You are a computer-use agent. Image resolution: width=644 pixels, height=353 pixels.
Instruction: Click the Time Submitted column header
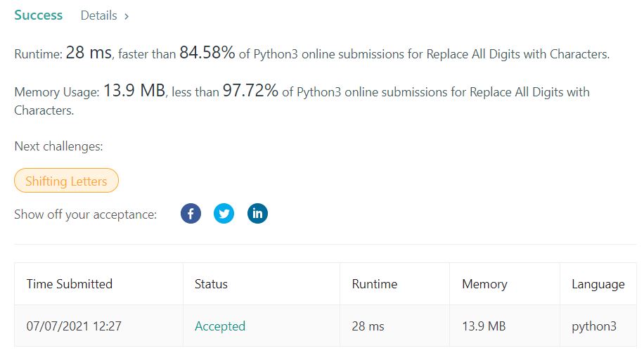point(70,284)
